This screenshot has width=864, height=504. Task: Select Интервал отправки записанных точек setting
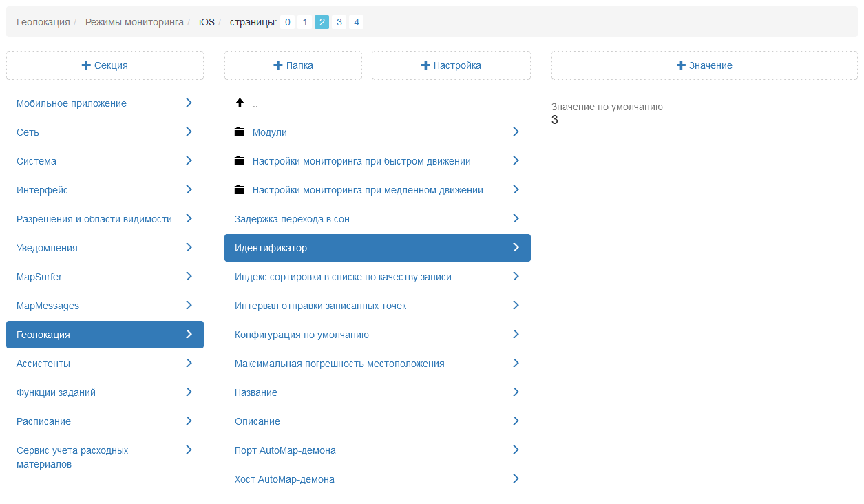tap(377, 306)
